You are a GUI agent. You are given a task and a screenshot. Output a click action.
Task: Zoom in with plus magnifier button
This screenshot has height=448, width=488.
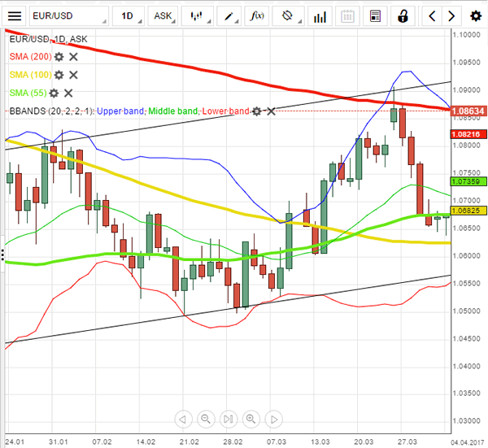click(251, 419)
